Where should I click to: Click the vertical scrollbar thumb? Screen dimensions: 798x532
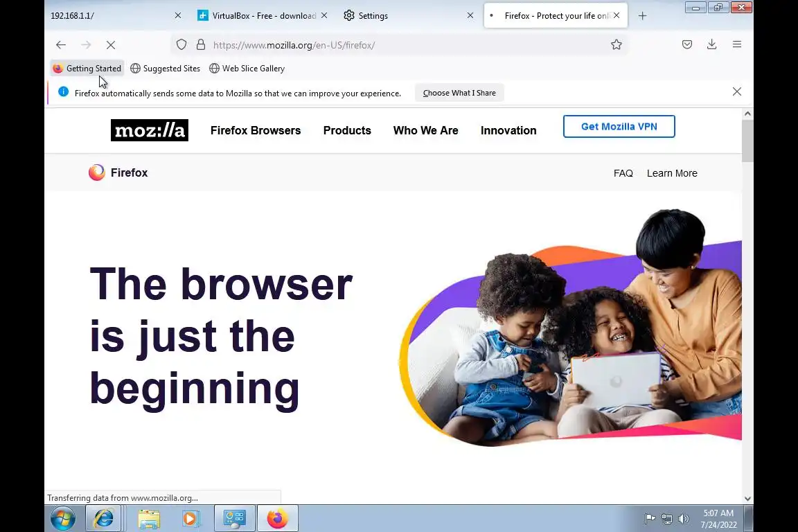tap(747, 141)
